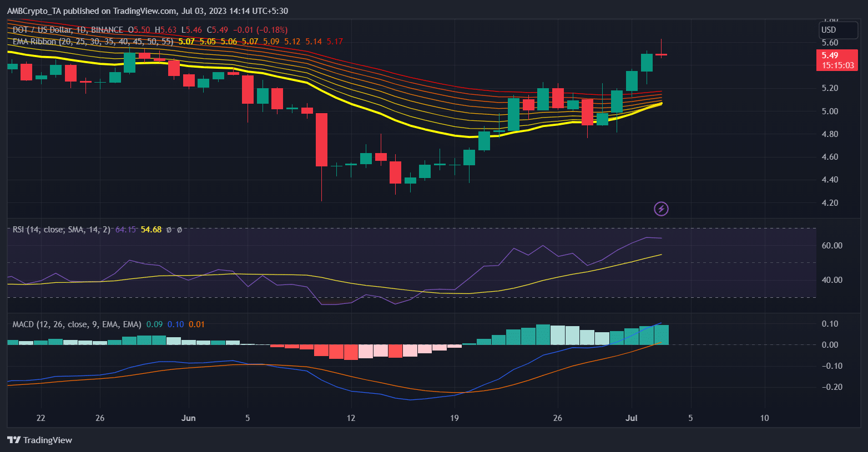868x452 pixels.
Task: Click the orange MACD value 0.01
Action: click(196, 324)
